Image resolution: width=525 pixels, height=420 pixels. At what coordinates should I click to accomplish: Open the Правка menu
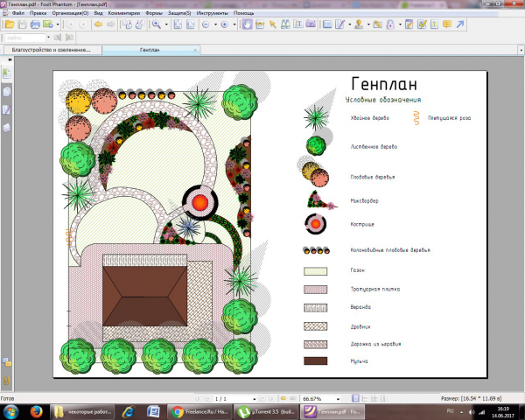(x=38, y=13)
